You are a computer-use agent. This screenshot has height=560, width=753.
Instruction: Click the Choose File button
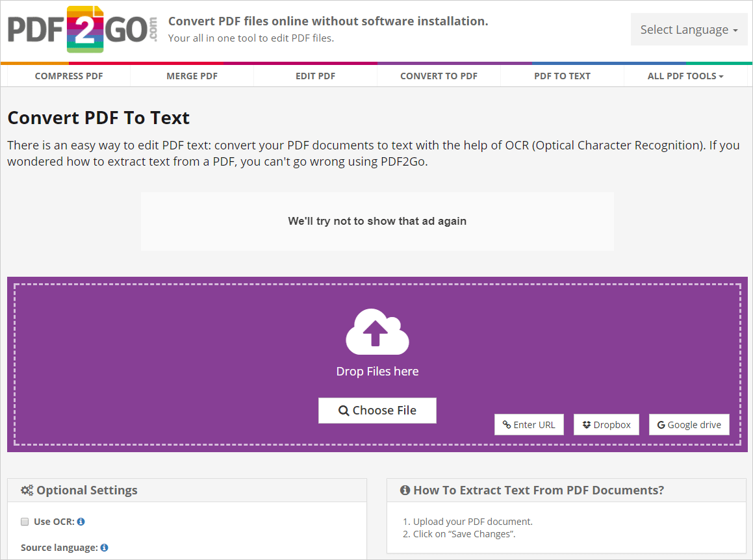click(377, 411)
